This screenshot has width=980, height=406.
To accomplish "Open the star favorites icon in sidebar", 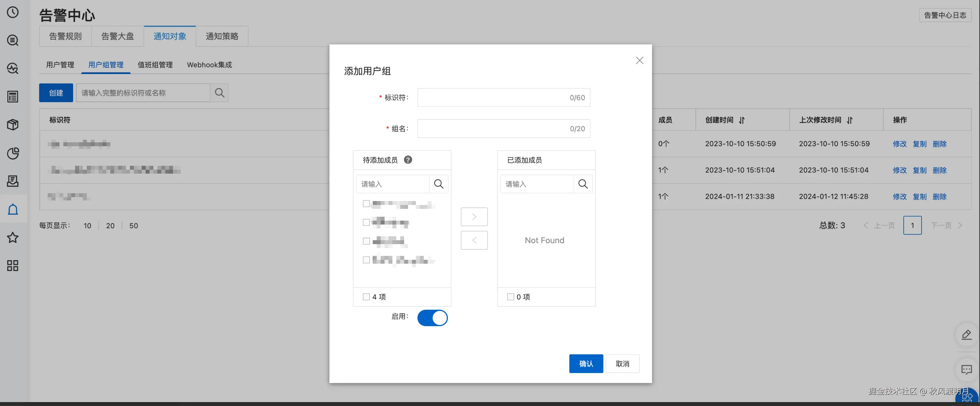I will [x=13, y=238].
